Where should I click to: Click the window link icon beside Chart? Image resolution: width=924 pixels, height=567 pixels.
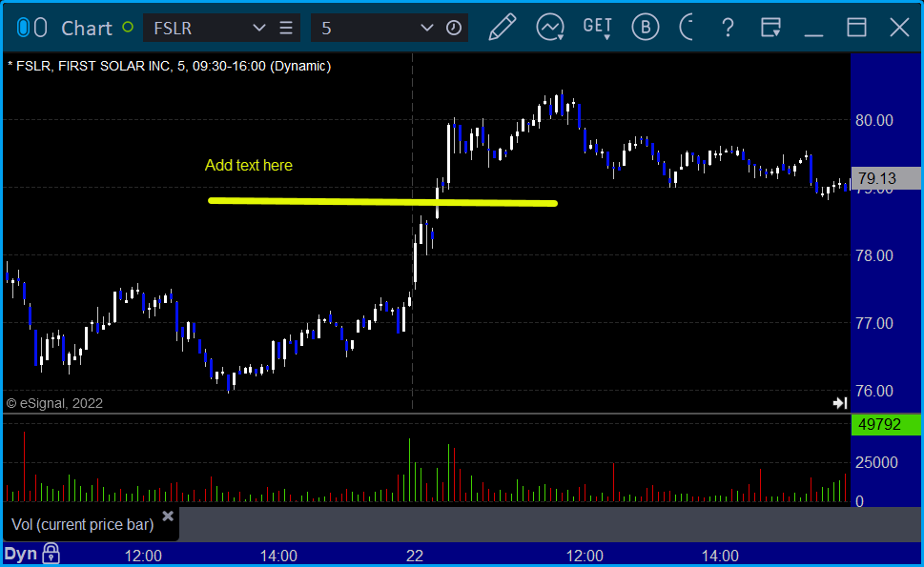click(31, 28)
